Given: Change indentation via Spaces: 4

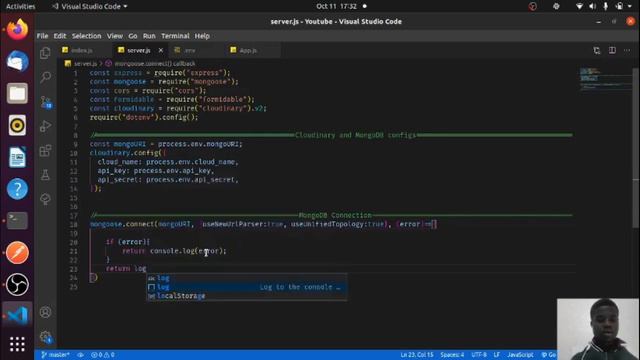Looking at the screenshot, I should click(x=452, y=355).
